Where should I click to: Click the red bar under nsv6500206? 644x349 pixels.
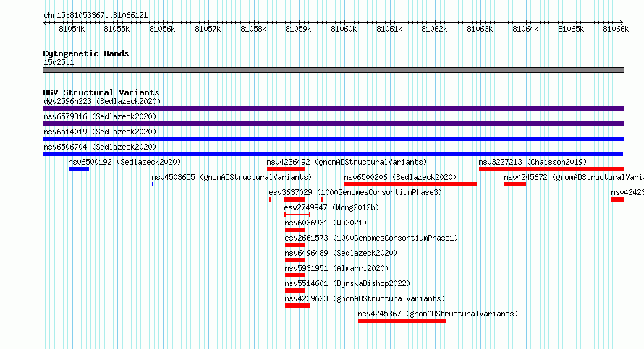click(411, 184)
